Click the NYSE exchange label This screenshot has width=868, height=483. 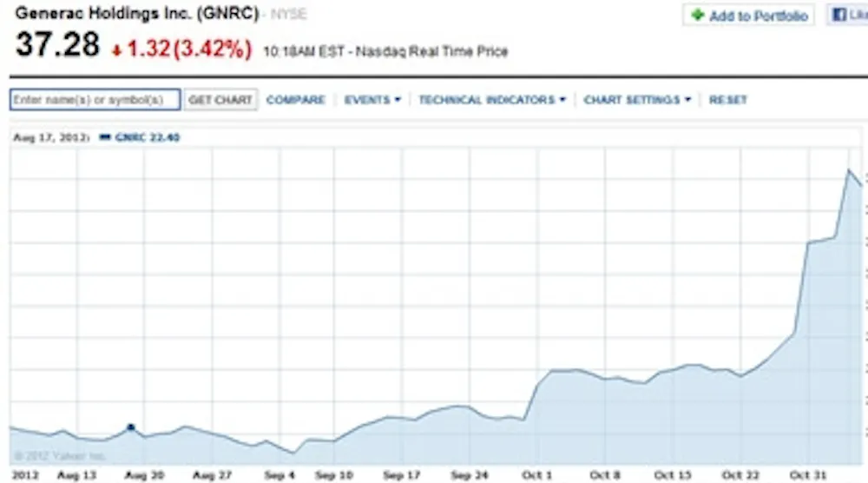(x=288, y=14)
